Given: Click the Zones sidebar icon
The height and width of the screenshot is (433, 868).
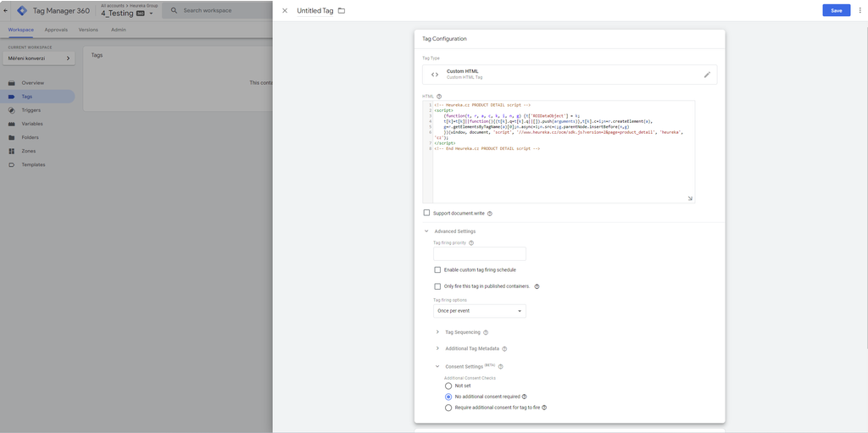Looking at the screenshot, I should coord(12,151).
